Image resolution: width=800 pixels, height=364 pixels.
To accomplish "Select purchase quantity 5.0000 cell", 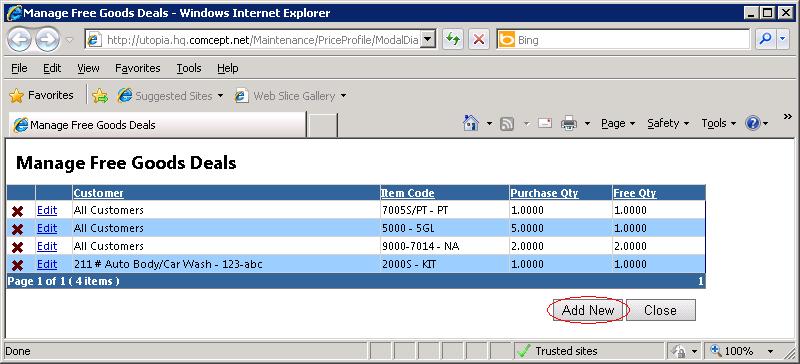I will coord(561,228).
